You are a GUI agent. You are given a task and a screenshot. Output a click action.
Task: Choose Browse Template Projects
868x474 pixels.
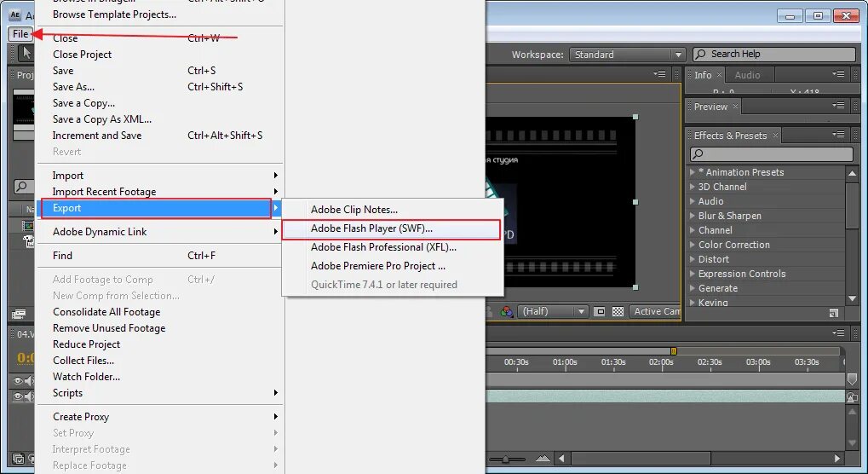pos(160,15)
